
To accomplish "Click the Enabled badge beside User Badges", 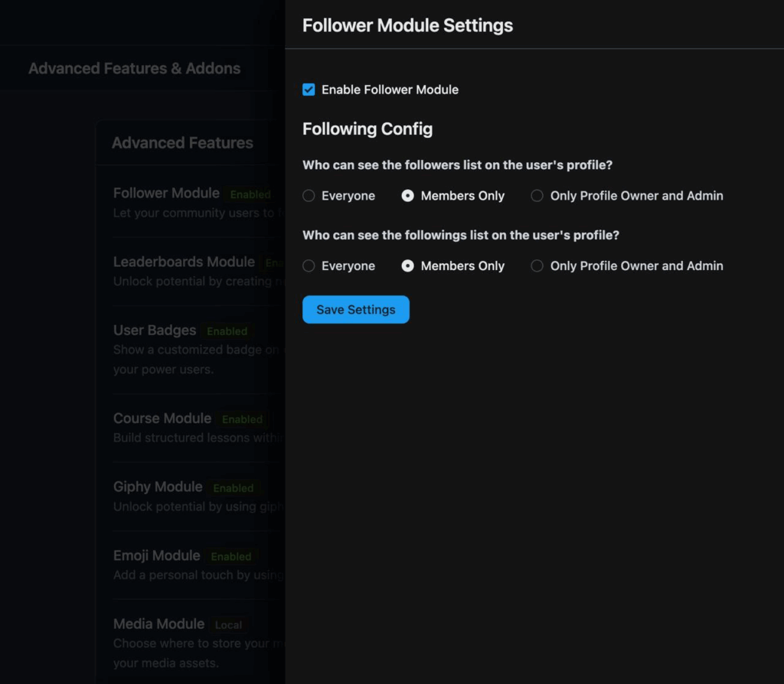I will click(x=227, y=332).
